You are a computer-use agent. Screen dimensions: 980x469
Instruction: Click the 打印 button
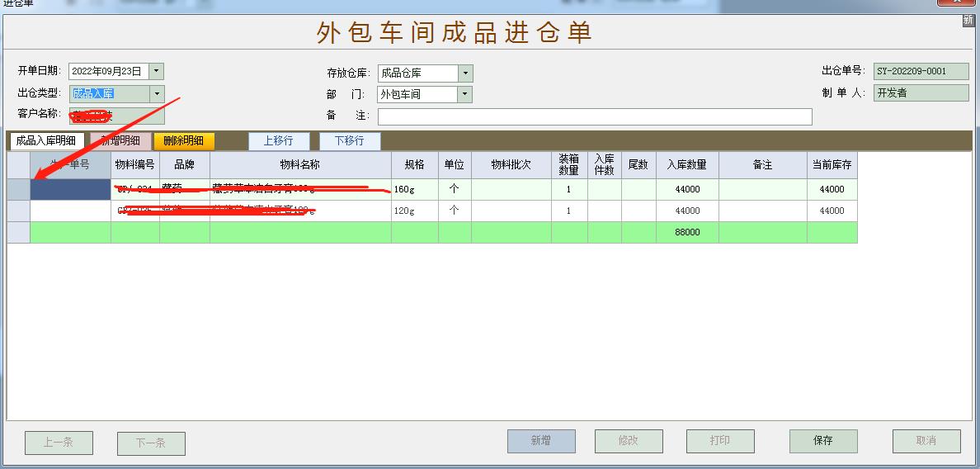coord(719,441)
